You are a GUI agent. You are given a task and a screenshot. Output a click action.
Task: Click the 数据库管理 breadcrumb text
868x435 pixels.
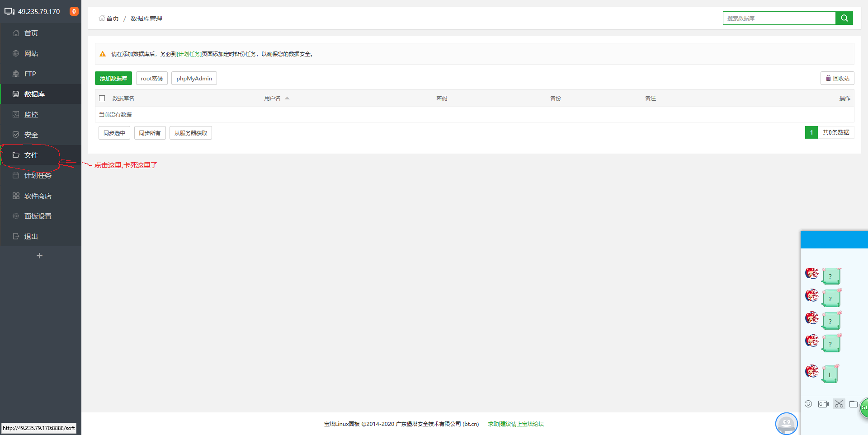[x=146, y=19]
